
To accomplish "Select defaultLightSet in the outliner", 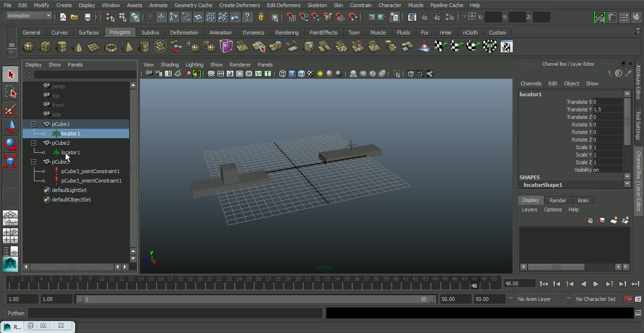I will (69, 190).
